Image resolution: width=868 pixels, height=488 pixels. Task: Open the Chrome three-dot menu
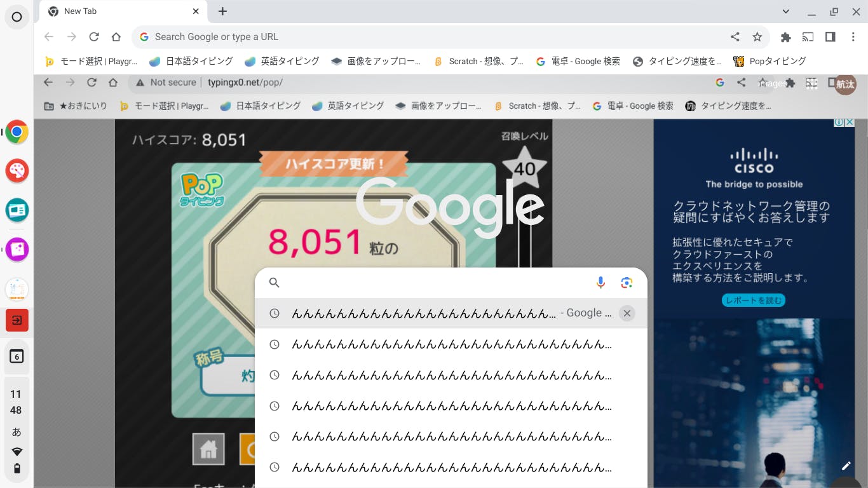(x=853, y=37)
